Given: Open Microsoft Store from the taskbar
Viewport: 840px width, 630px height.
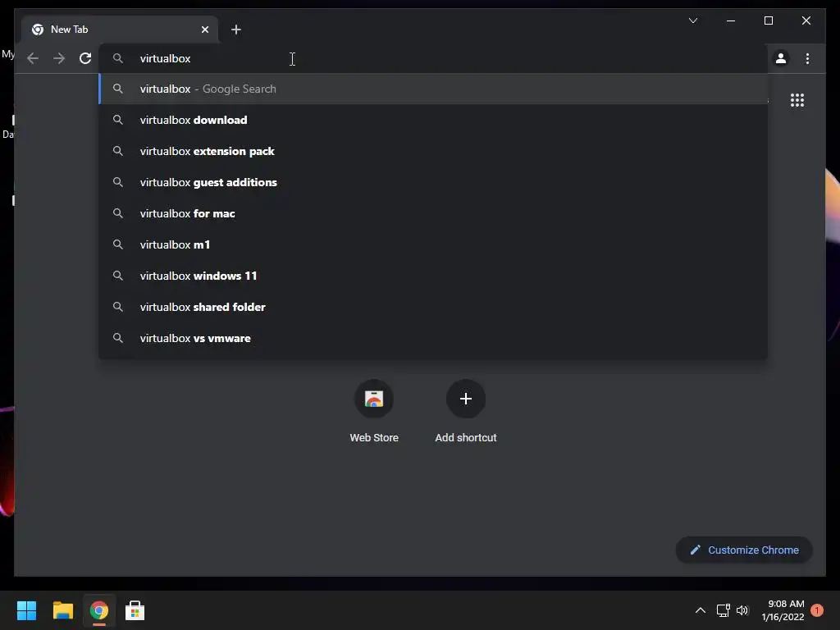Looking at the screenshot, I should pyautogui.click(x=135, y=610).
